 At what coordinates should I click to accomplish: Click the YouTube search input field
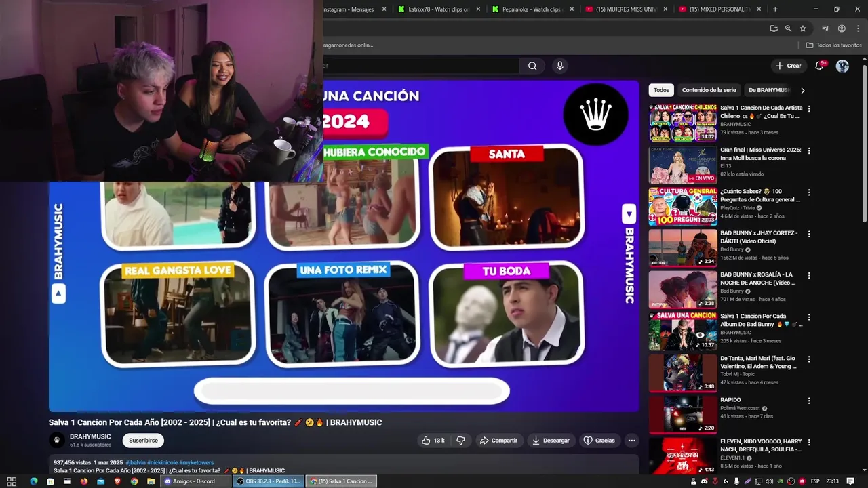tap(421, 66)
